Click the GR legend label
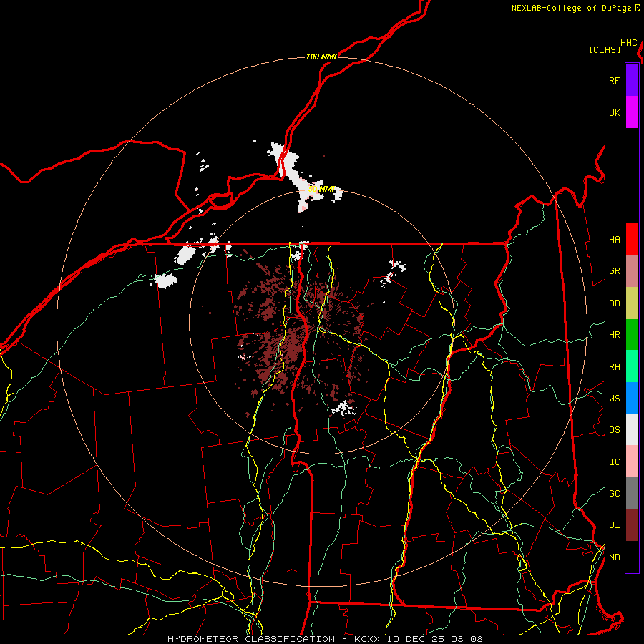 click(614, 271)
